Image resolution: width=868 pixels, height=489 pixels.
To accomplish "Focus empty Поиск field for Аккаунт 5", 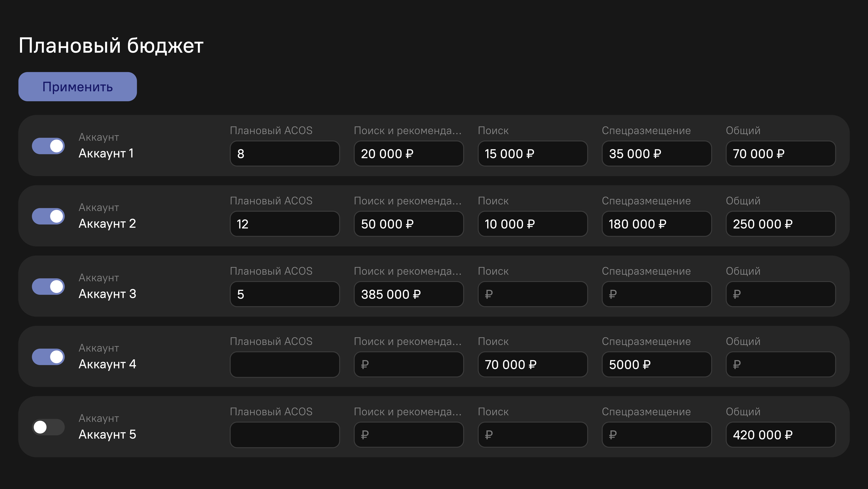I will pyautogui.click(x=532, y=435).
